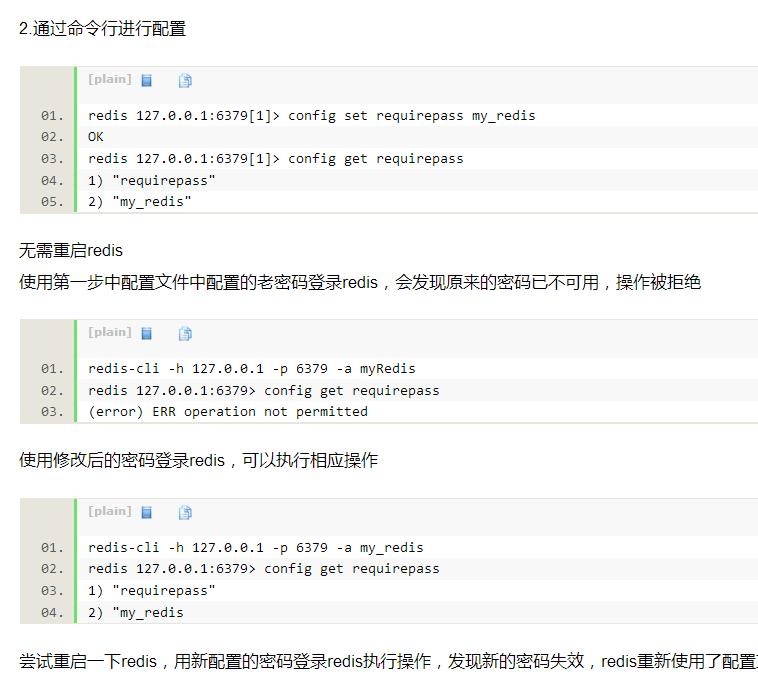Screen dimensions: 758x687
Task: Click view-plain icon in first code block
Action: (146, 80)
